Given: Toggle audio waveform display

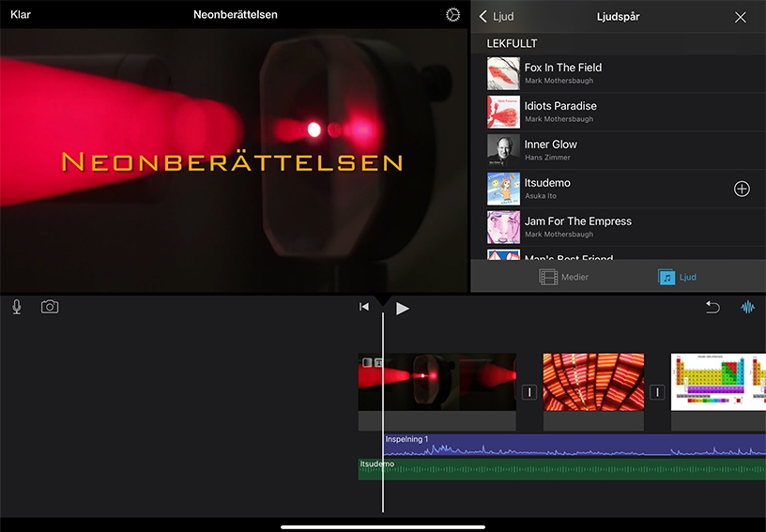Looking at the screenshot, I should pyautogui.click(x=747, y=307).
